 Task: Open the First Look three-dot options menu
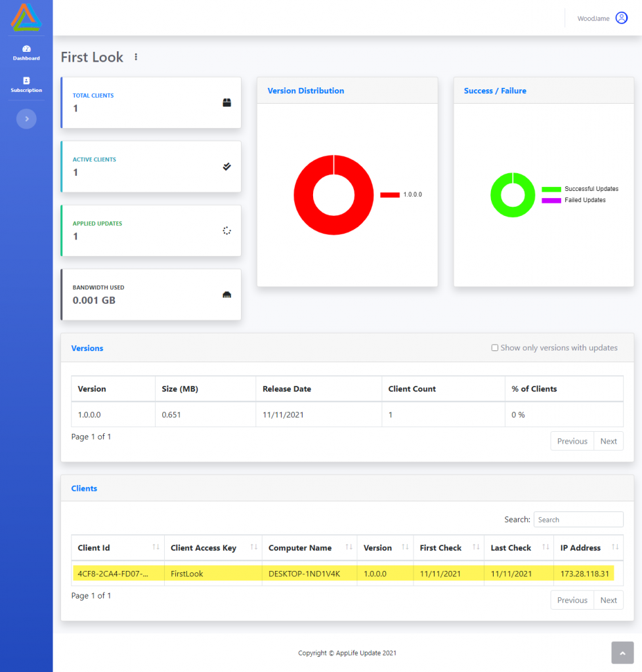pos(136,56)
